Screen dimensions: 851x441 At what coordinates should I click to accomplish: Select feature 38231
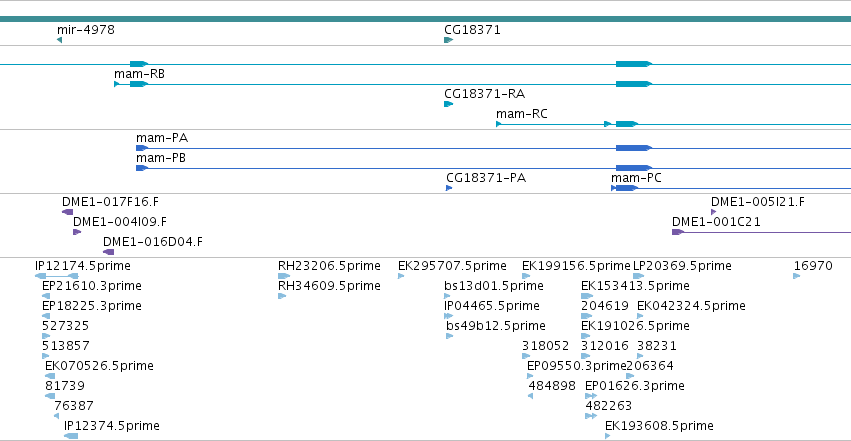pyautogui.click(x=657, y=346)
